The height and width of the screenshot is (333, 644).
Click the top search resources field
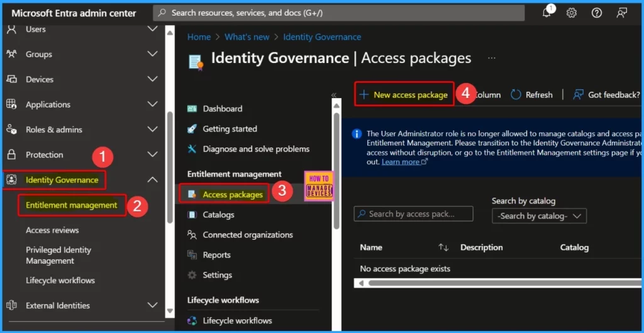[339, 13]
